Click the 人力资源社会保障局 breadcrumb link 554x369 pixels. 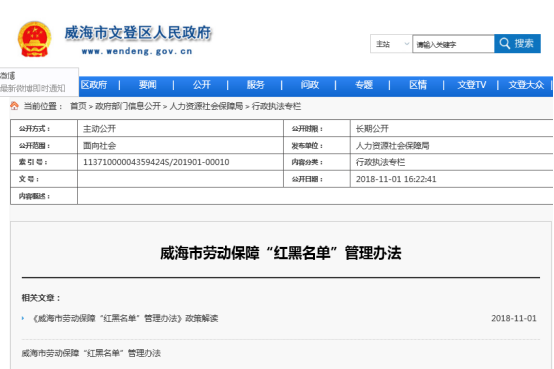click(206, 106)
